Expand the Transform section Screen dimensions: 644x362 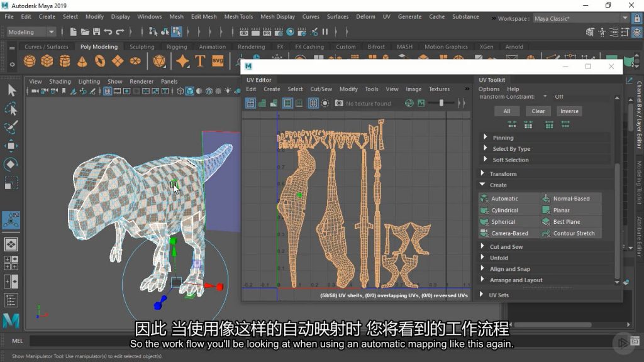pos(545,173)
